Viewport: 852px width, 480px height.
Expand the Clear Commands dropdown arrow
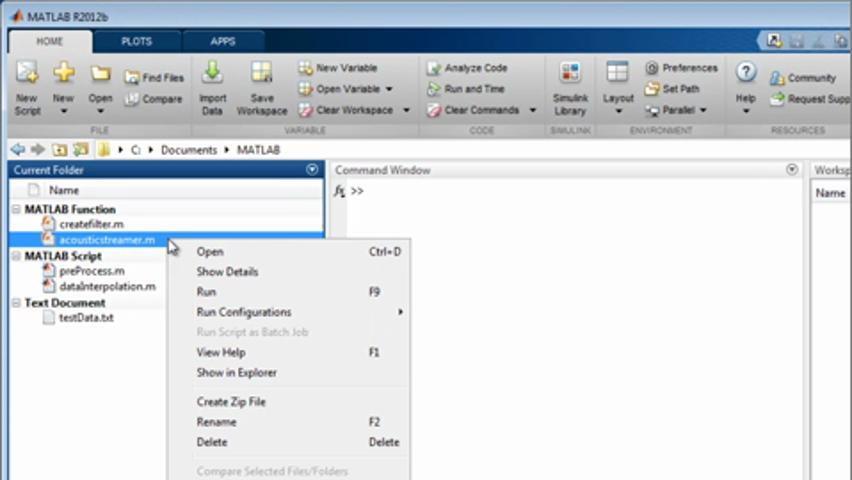(x=533, y=110)
